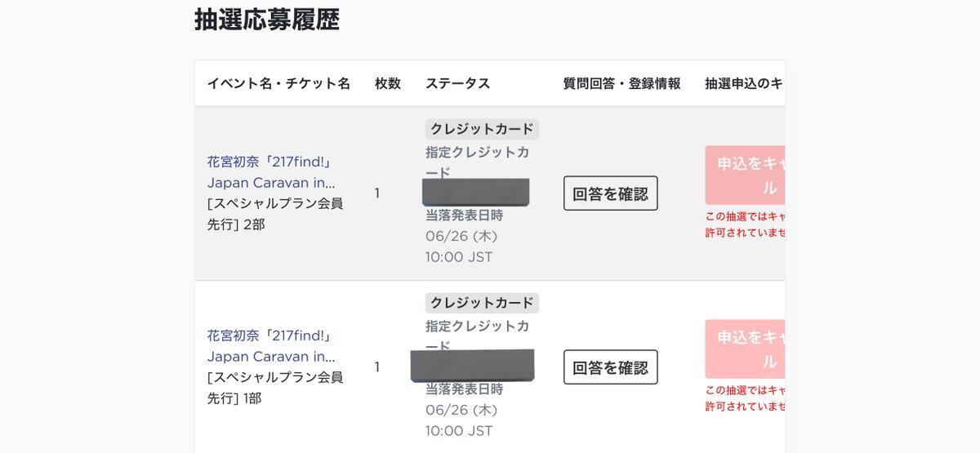The height and width of the screenshot is (453, 980).
Task: Click 回答を確認 in the 2部 row
Action: pos(610,193)
